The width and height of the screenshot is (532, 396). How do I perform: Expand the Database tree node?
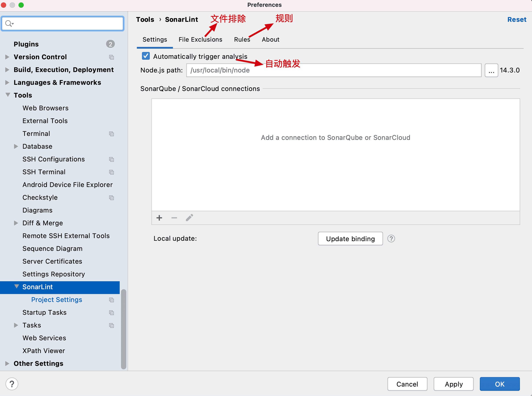click(16, 146)
